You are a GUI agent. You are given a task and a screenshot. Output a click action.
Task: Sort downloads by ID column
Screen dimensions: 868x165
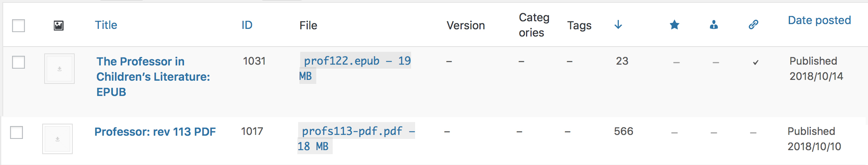[x=247, y=25]
